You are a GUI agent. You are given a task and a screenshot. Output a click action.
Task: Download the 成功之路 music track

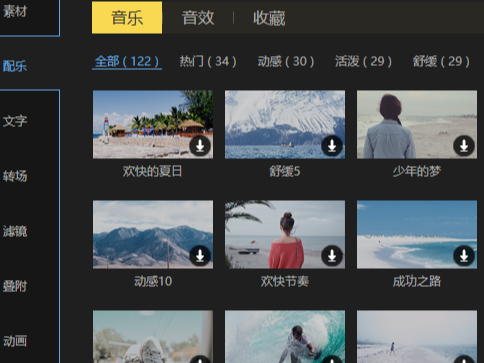(464, 256)
